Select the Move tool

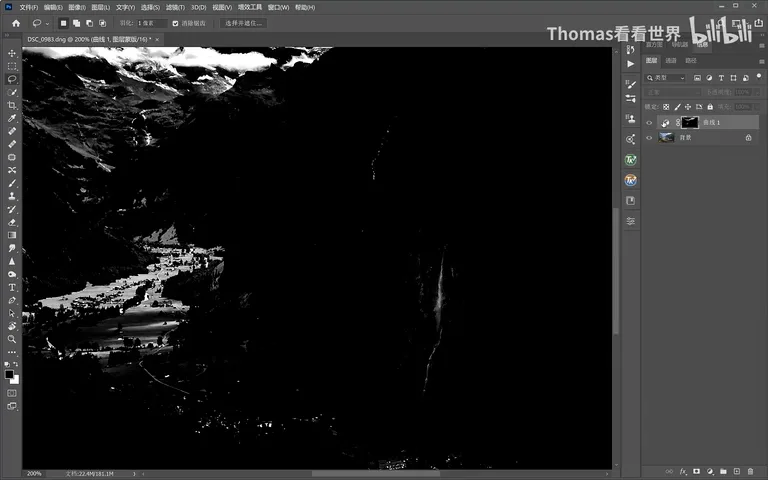[12, 53]
